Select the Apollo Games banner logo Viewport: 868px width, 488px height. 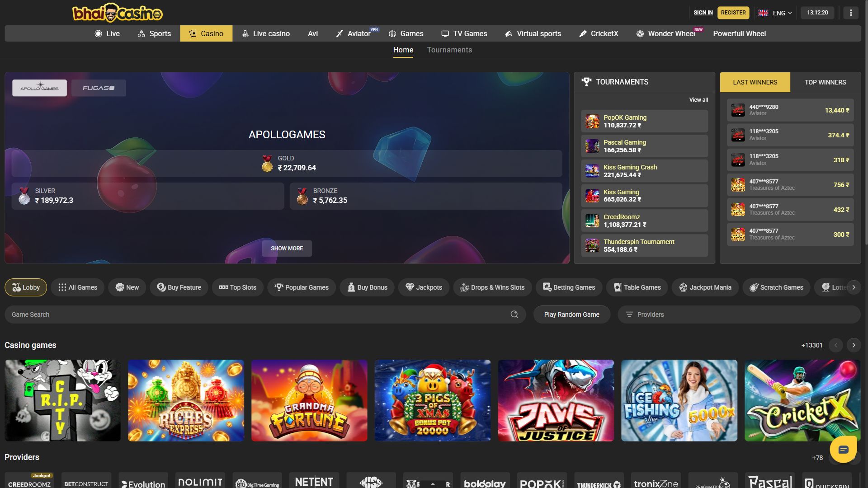pos(39,88)
